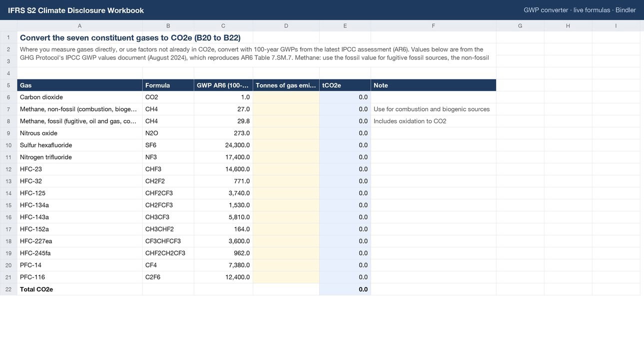Select row 5 header number
644x360 pixels.
8,85
